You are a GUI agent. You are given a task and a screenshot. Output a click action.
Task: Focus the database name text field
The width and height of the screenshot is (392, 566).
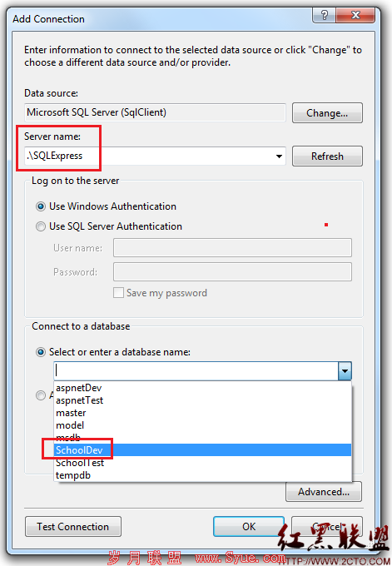pyautogui.click(x=196, y=371)
